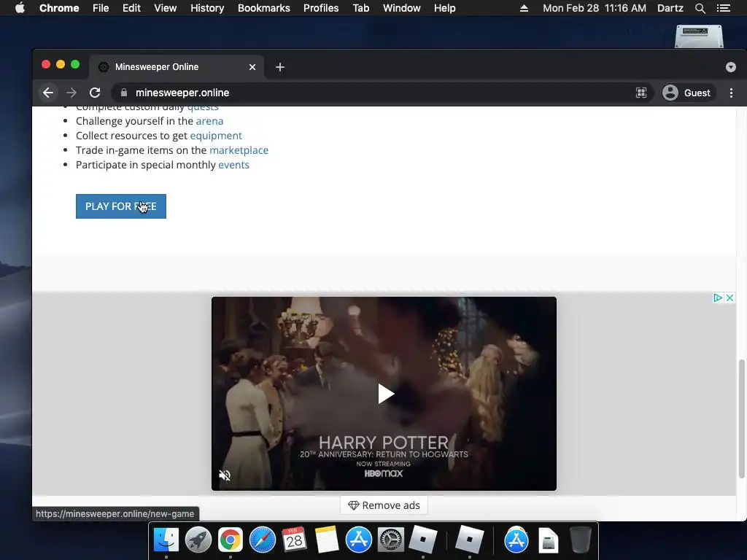747x560 pixels.
Task: Open the App Store beside Notes in dock
Action: coord(359,540)
